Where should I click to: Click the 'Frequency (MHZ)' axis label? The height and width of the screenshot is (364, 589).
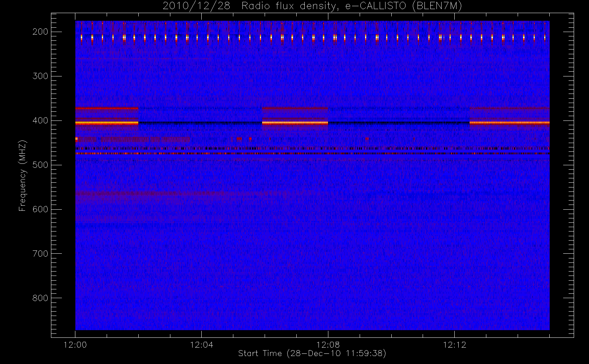point(23,175)
